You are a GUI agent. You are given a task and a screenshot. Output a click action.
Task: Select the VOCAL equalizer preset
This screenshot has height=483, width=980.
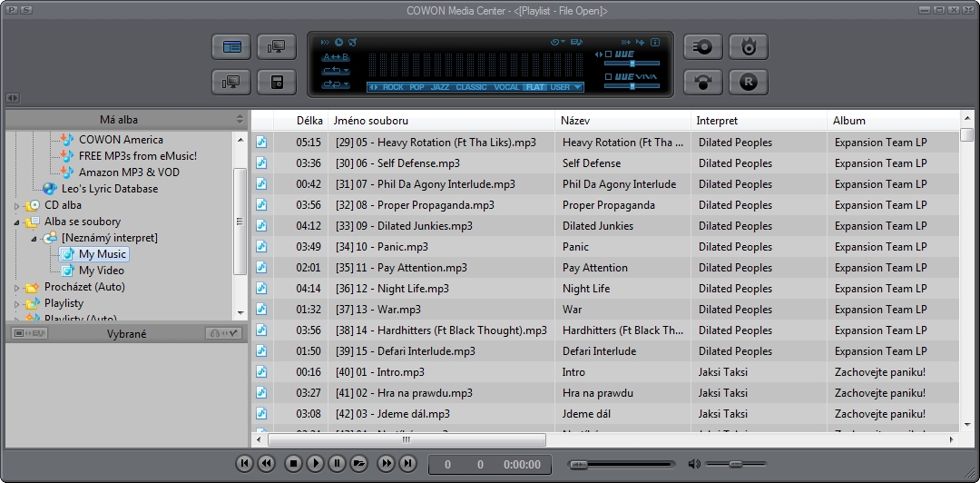507,87
